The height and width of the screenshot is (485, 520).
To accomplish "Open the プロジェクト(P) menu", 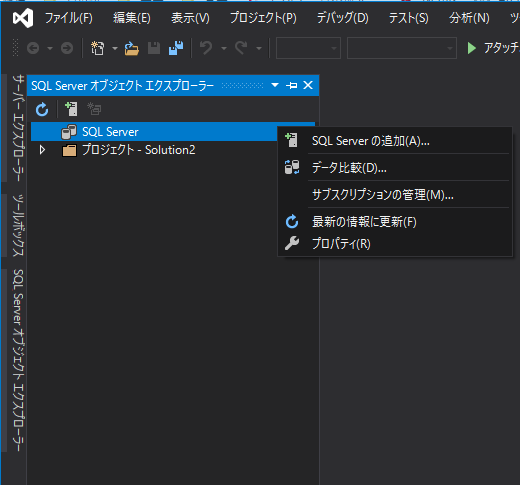I will tap(263, 18).
